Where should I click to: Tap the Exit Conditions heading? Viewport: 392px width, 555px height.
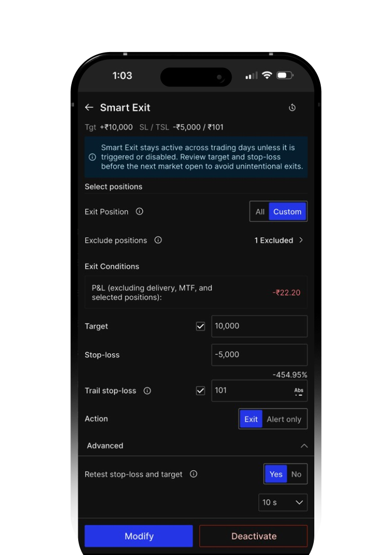112,266
